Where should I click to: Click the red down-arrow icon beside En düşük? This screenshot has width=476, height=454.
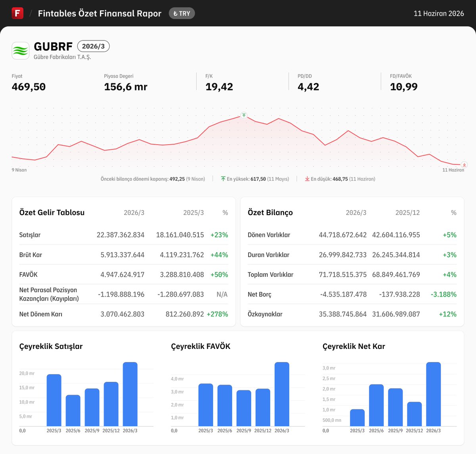[x=307, y=179]
